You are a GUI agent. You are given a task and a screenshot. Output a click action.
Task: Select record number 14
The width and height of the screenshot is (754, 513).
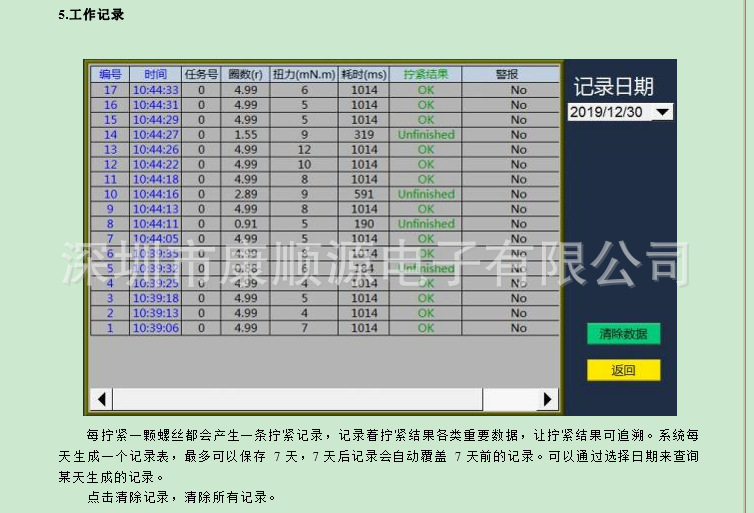coord(110,135)
